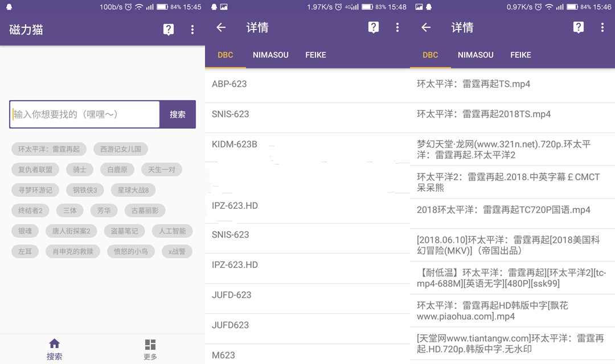Open the three-dot overflow menu on the home screen
The width and height of the screenshot is (615, 364).
(x=192, y=28)
